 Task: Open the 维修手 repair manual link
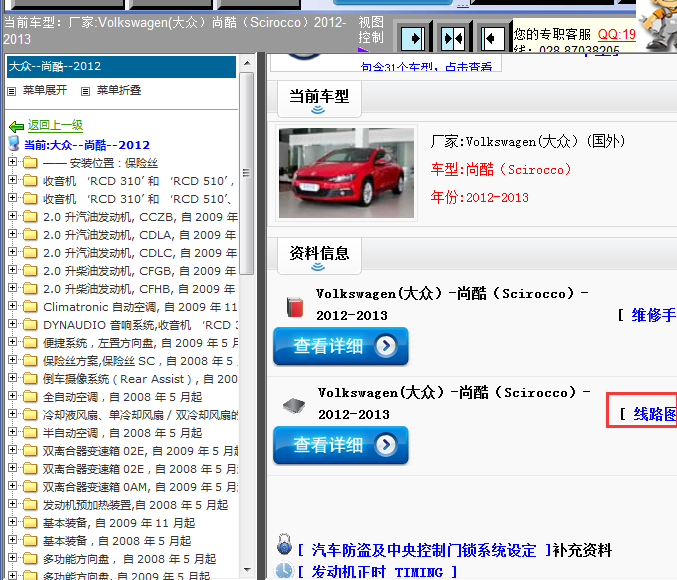654,315
